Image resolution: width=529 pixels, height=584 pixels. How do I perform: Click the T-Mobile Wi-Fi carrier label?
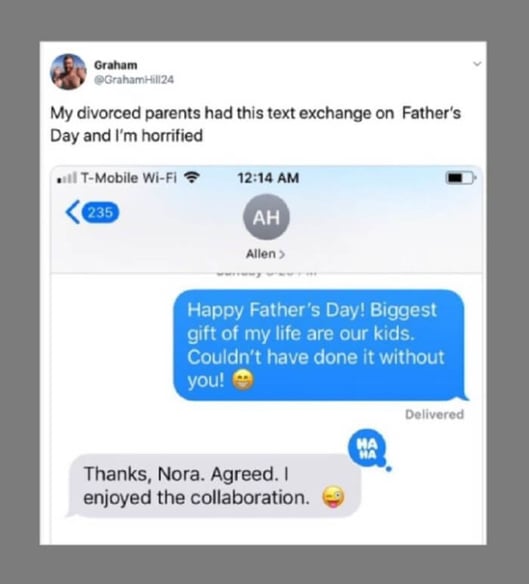(129, 178)
